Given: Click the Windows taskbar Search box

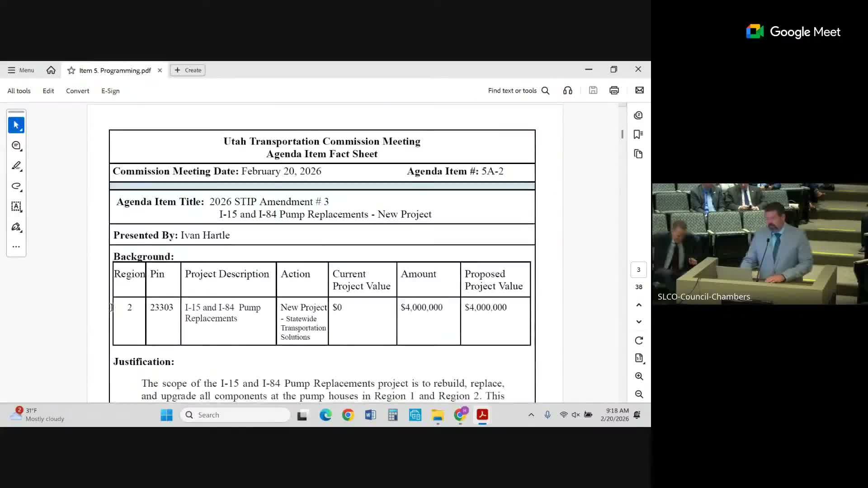Looking at the screenshot, I should tap(235, 415).
